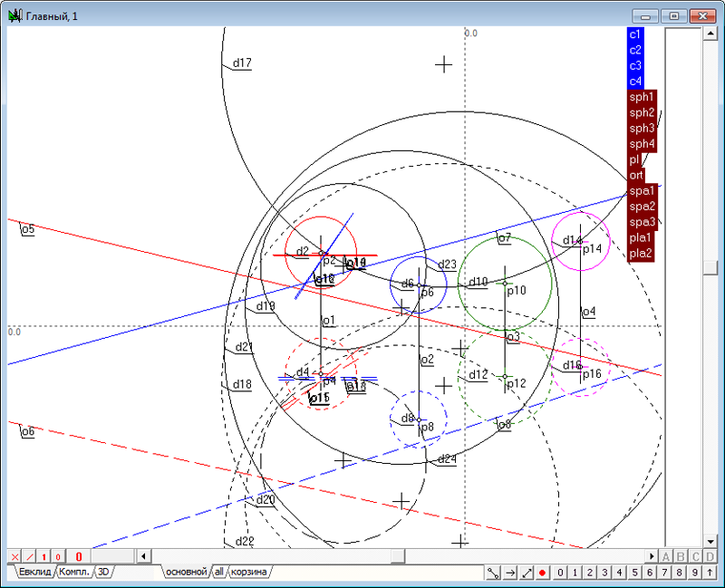The image size is (725, 588).
Task: Click the horizontal scrollbar right arrow
Action: pyautogui.click(x=652, y=556)
